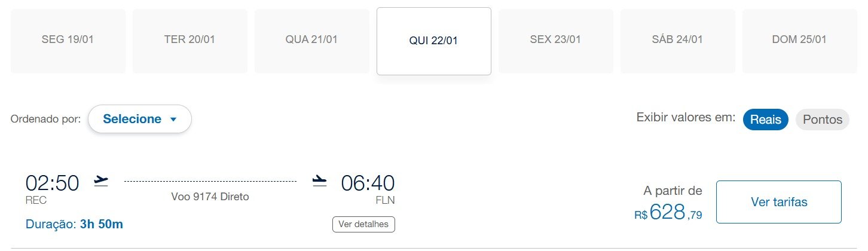The width and height of the screenshot is (868, 251).
Task: Switch fare display to Pontos
Action: click(x=822, y=120)
